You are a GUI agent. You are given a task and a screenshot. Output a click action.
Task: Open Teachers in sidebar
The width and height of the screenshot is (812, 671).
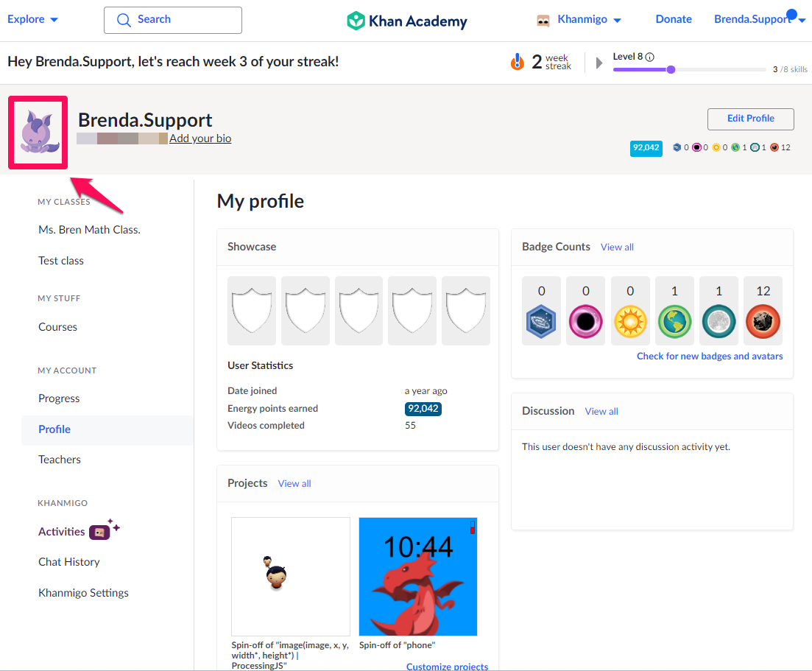pos(60,460)
